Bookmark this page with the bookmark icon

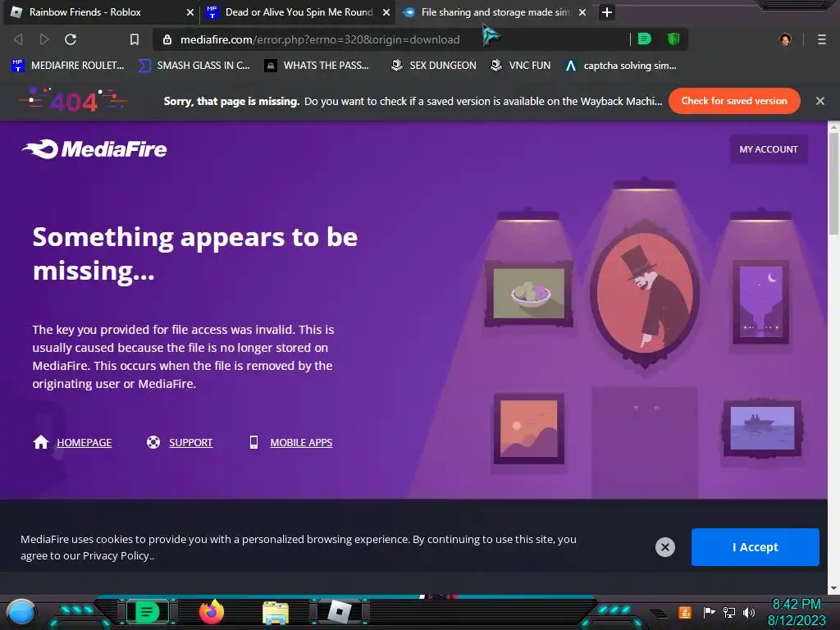click(x=135, y=39)
